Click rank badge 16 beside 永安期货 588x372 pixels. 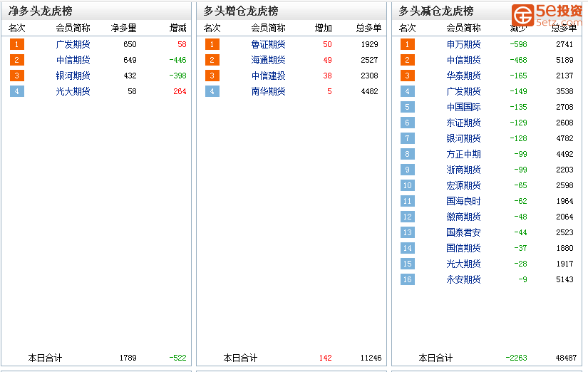click(x=408, y=279)
